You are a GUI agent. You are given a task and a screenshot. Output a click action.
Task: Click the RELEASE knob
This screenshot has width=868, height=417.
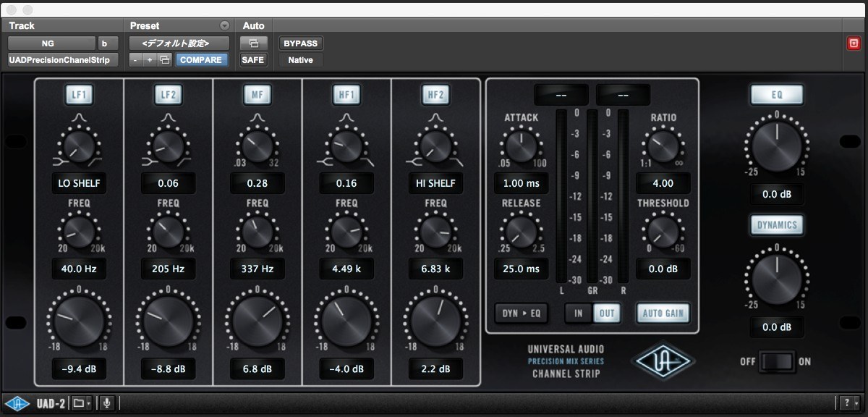pos(522,231)
